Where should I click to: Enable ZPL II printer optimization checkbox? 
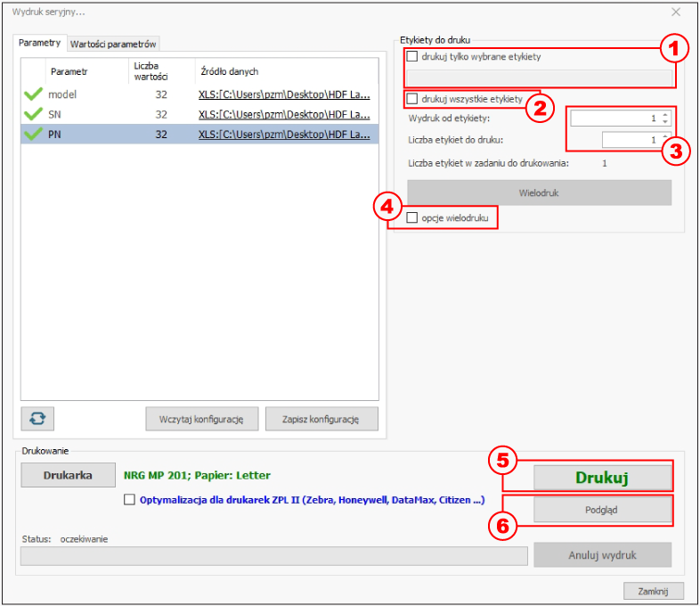[x=129, y=499]
